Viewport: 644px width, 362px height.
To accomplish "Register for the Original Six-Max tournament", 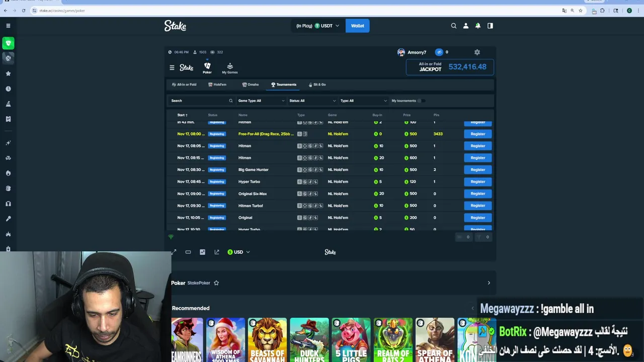I will tap(478, 194).
